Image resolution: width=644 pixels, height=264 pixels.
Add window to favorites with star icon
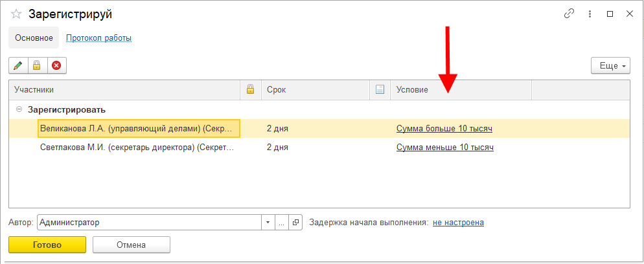16,14
